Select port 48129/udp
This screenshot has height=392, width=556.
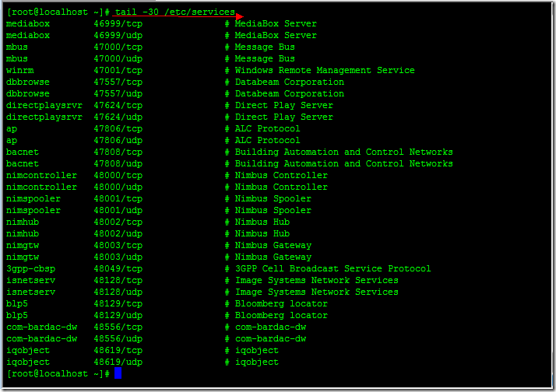point(118,316)
